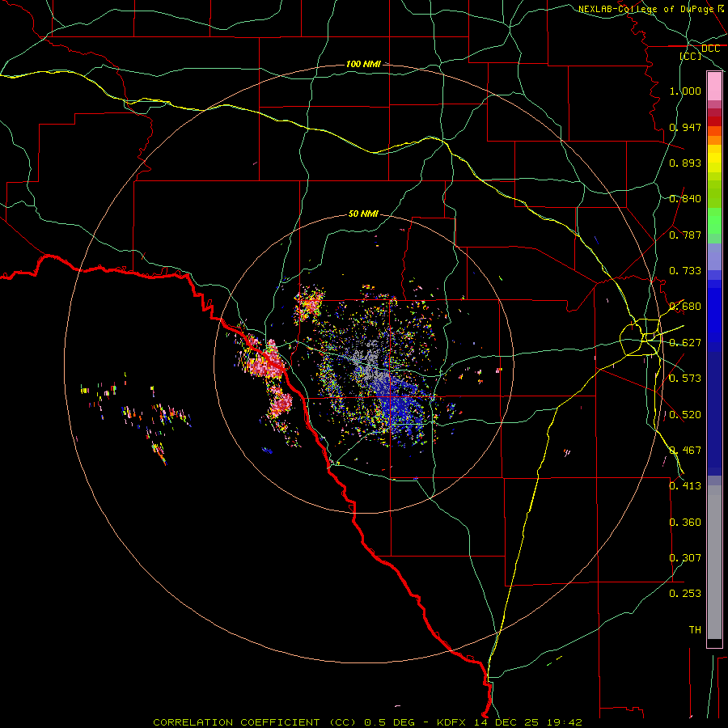Image resolution: width=728 pixels, height=728 pixels.
Task: Select the 0.520 legend value
Action: (685, 415)
